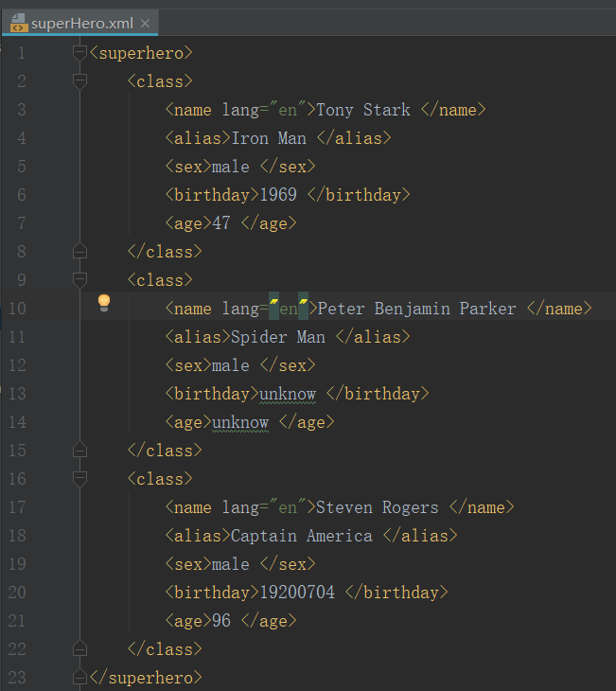Screen dimensions: 616x691
Task: Click the closing </name> tag on line 10
Action: click(559, 309)
